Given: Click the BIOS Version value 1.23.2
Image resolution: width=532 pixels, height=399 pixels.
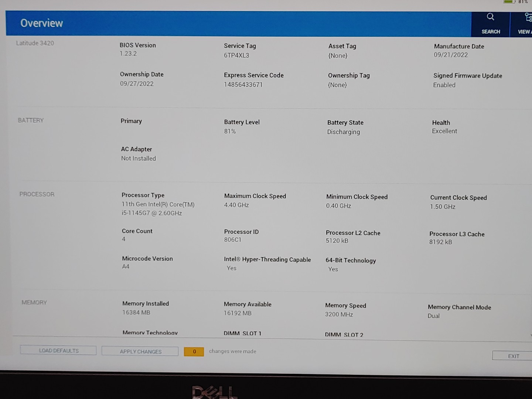Looking at the screenshot, I should [128, 54].
